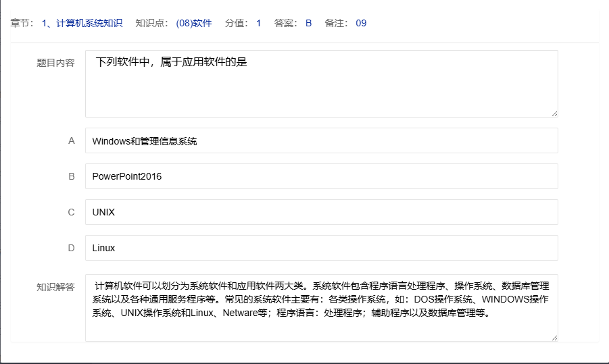Select the option C field containing UNIX
Viewport: 609px width, 364px height.
[321, 212]
